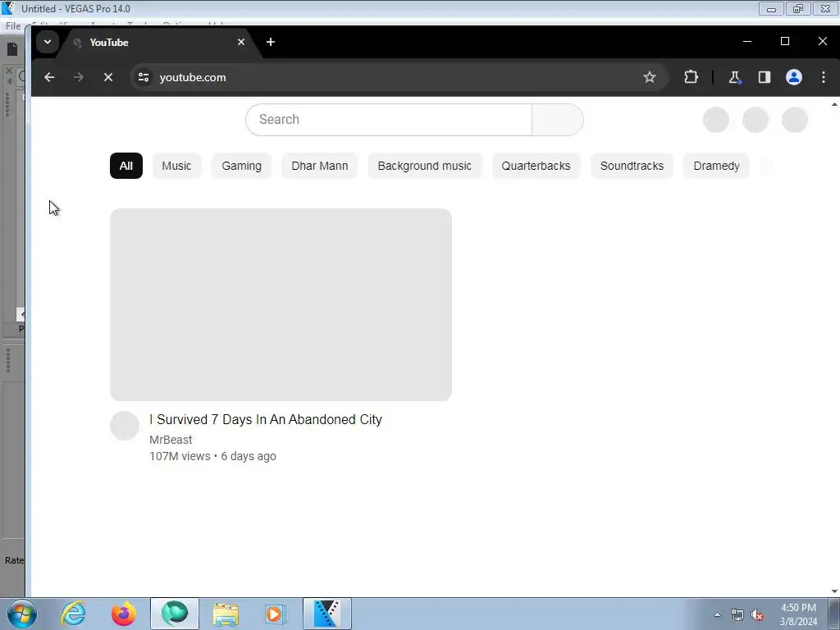Click the New document icon in VEGAS Pro
The height and width of the screenshot is (630, 840).
tap(12, 49)
